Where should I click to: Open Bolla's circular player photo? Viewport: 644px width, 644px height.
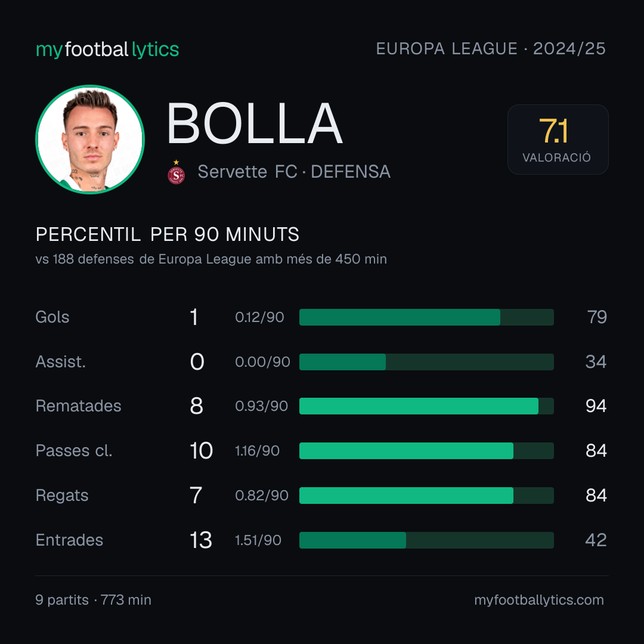click(91, 140)
